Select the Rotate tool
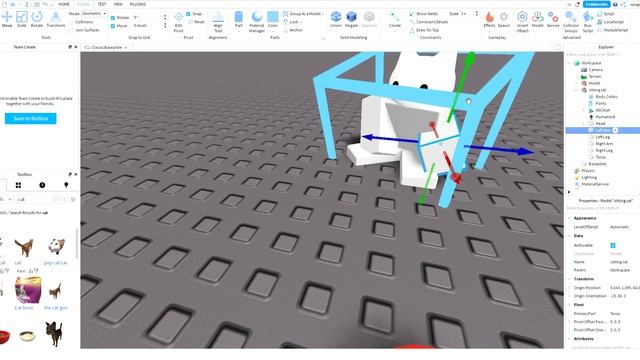640x360 pixels. (x=37, y=20)
